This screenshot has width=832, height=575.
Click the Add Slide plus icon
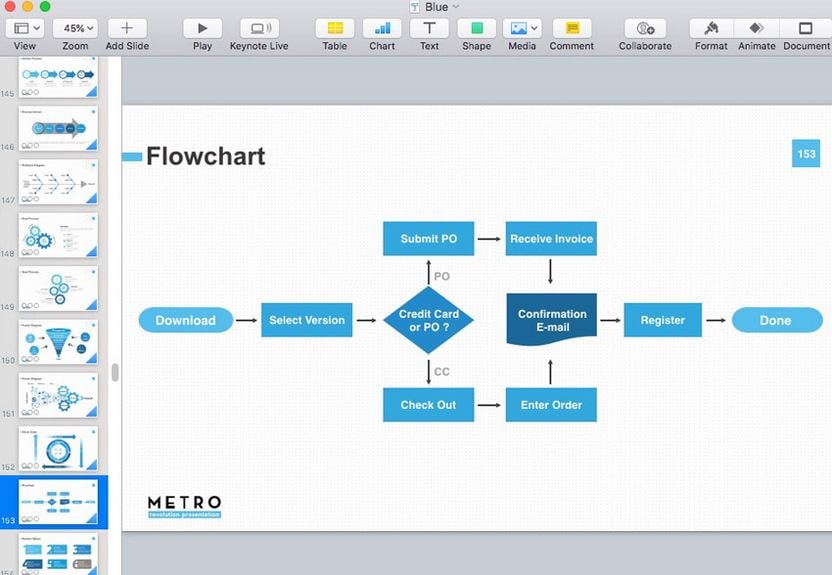(127, 28)
